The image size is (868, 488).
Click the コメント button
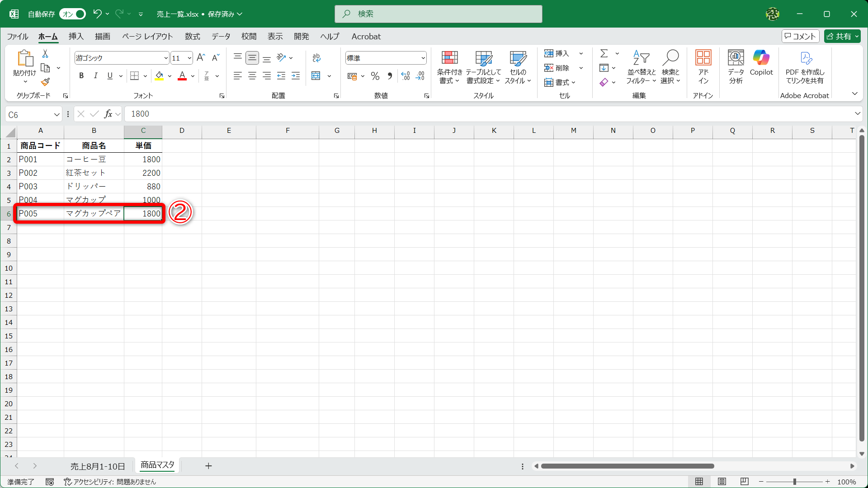click(800, 36)
